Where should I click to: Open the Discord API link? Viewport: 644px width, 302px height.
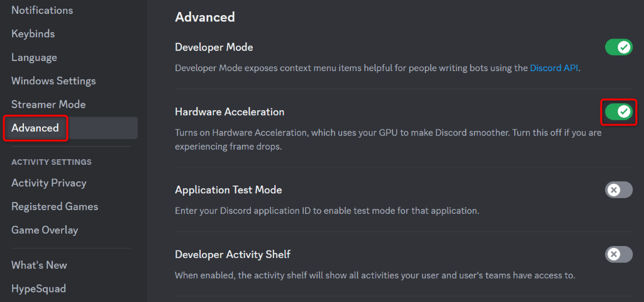pyautogui.click(x=553, y=67)
